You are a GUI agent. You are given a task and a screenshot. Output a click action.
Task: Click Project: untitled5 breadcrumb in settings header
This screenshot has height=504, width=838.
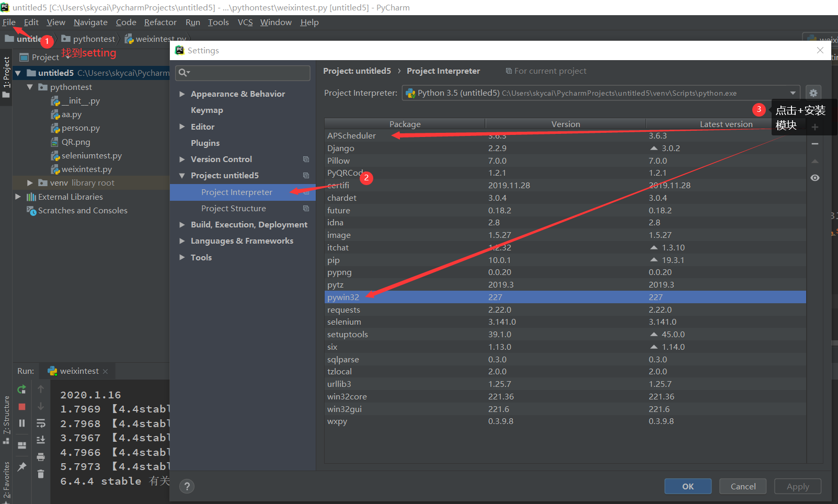point(357,71)
